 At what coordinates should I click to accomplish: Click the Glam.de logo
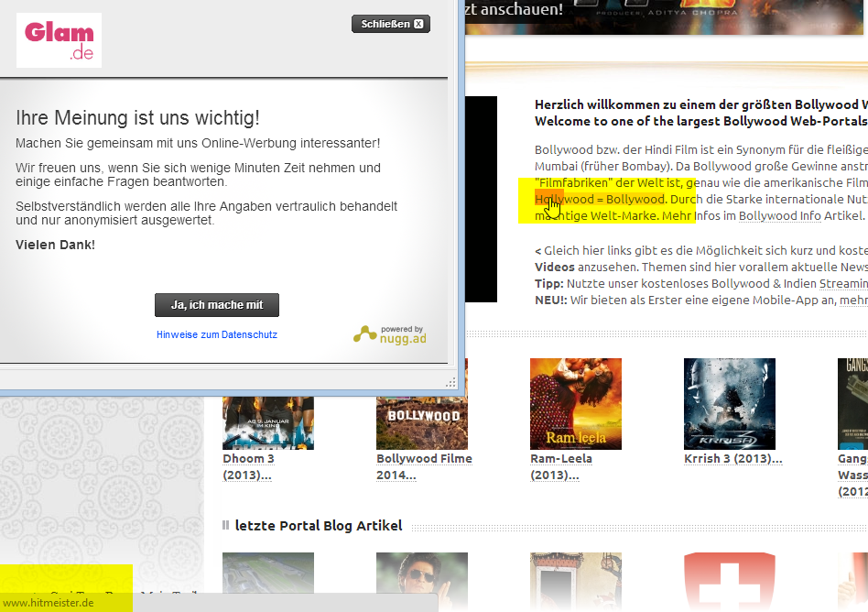[x=59, y=40]
